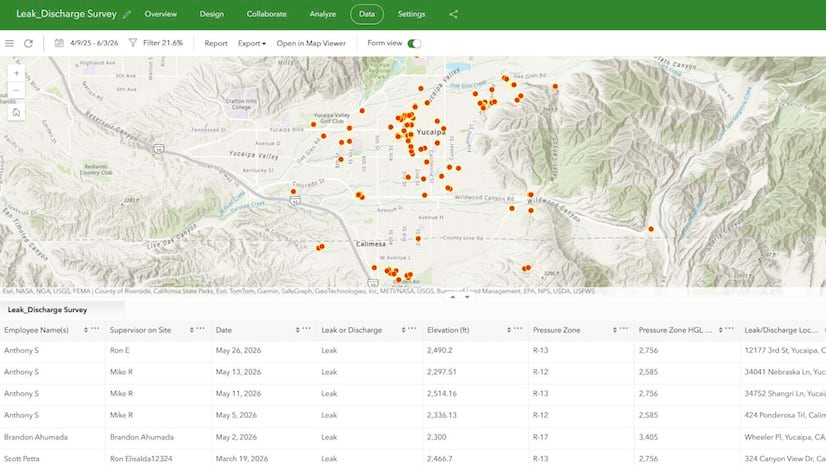Reset map to home extent
826x465 pixels.
click(16, 112)
